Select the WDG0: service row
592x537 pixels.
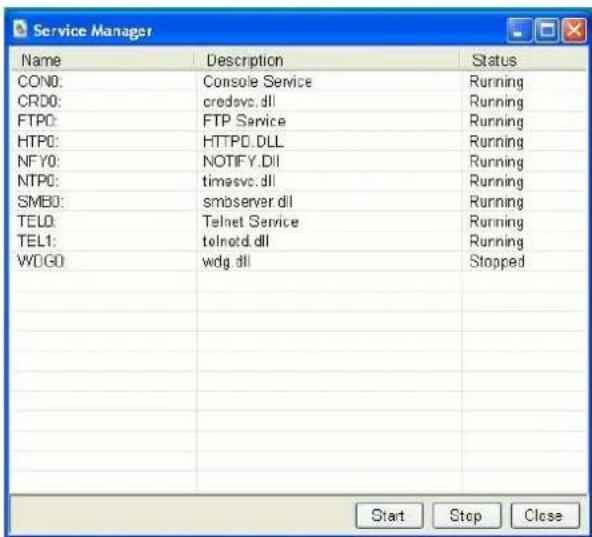point(298,261)
